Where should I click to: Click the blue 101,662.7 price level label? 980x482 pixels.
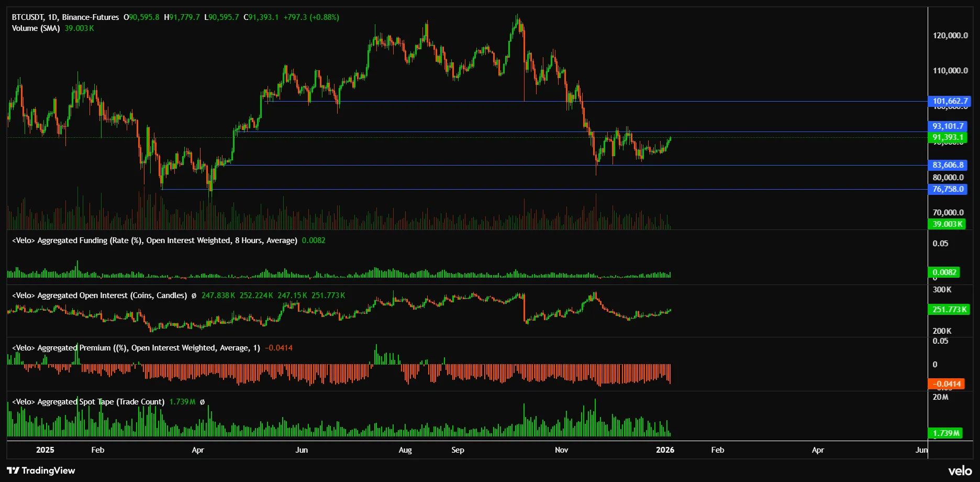coord(950,101)
